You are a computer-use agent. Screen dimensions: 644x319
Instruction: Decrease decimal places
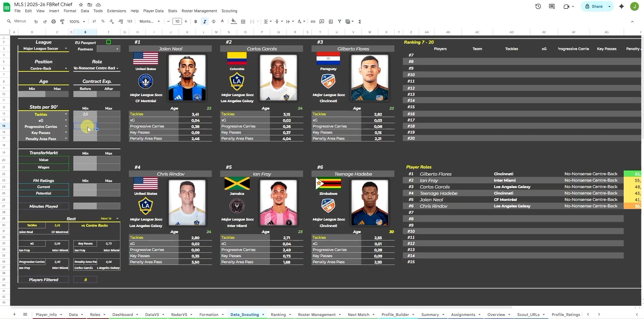click(x=112, y=21)
